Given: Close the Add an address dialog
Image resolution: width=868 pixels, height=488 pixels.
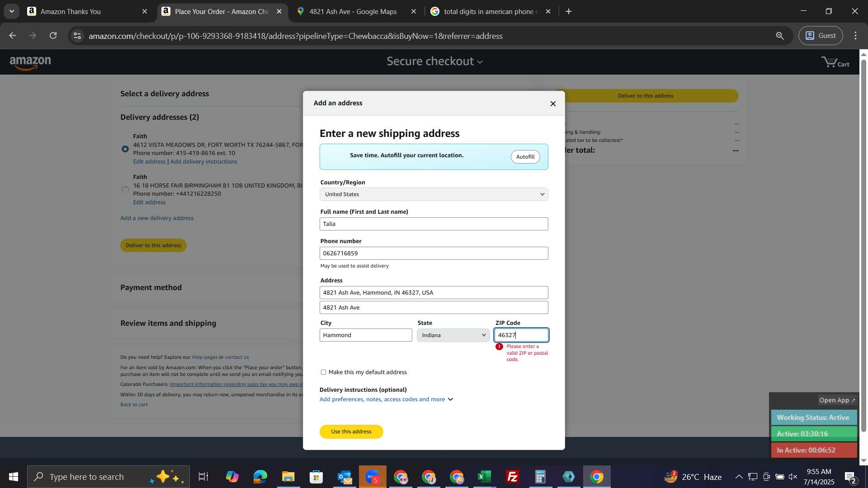Looking at the screenshot, I should pos(553,103).
